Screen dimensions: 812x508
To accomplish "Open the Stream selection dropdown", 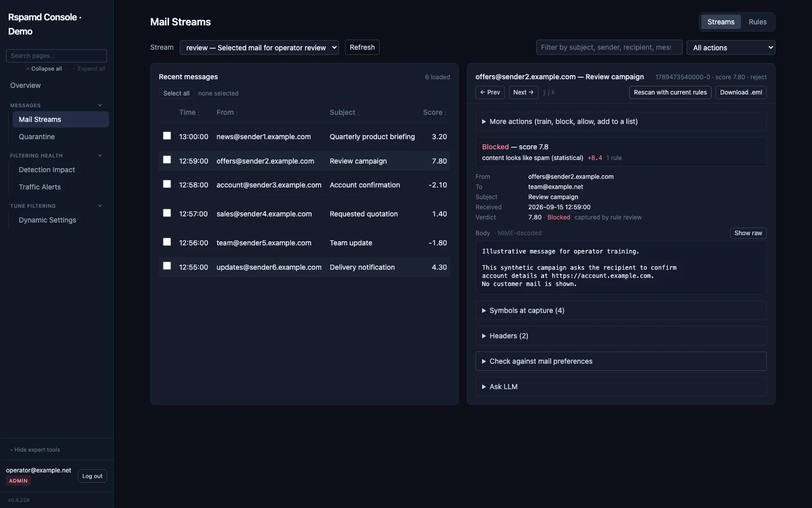I will pos(259,47).
